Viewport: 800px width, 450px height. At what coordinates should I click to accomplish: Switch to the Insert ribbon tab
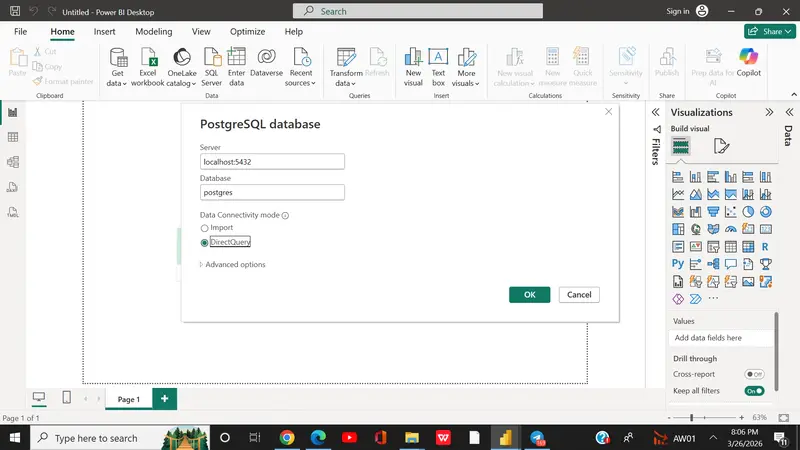tap(105, 32)
